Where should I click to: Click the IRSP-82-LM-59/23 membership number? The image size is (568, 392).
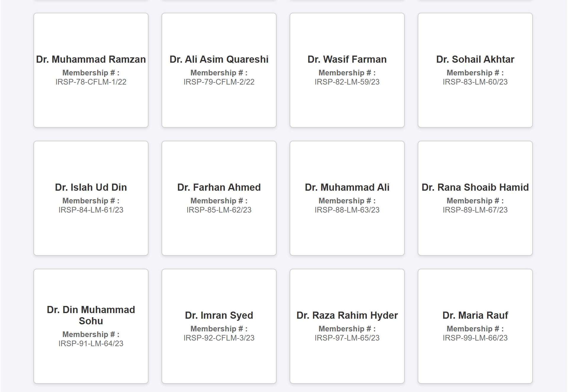[347, 82]
